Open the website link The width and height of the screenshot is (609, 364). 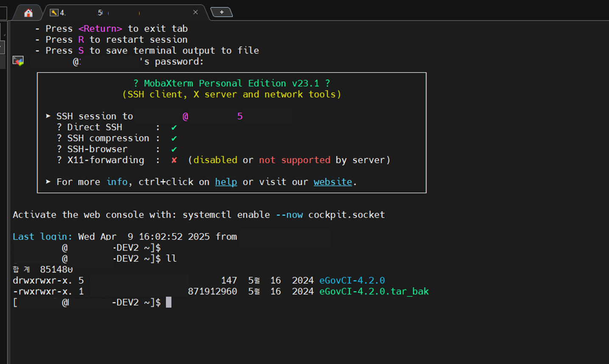pos(333,182)
